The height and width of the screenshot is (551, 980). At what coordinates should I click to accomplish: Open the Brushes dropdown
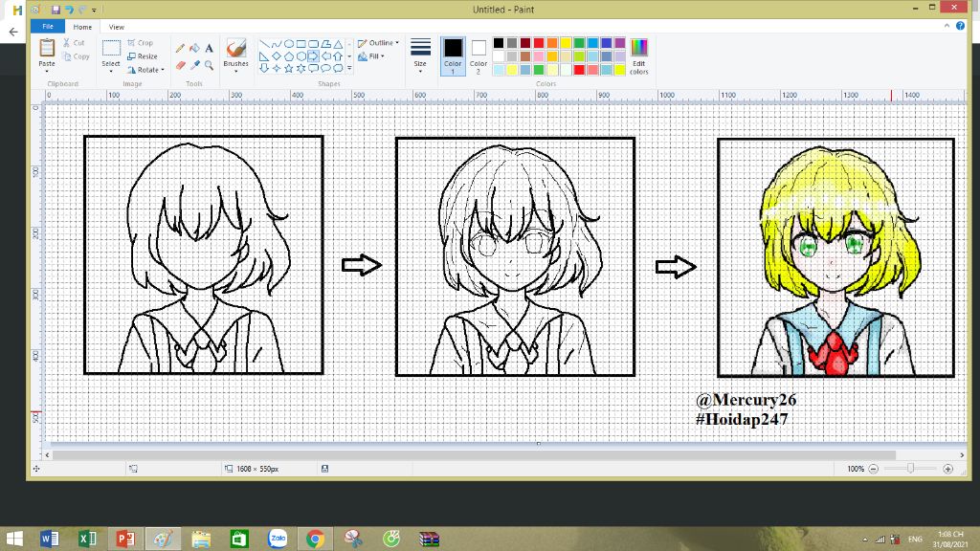[235, 71]
